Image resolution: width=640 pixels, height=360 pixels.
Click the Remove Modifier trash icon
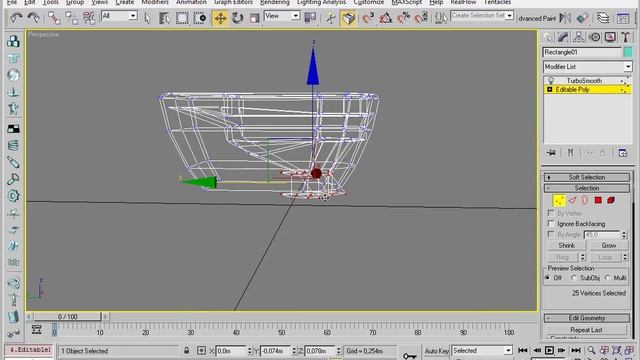[602, 153]
